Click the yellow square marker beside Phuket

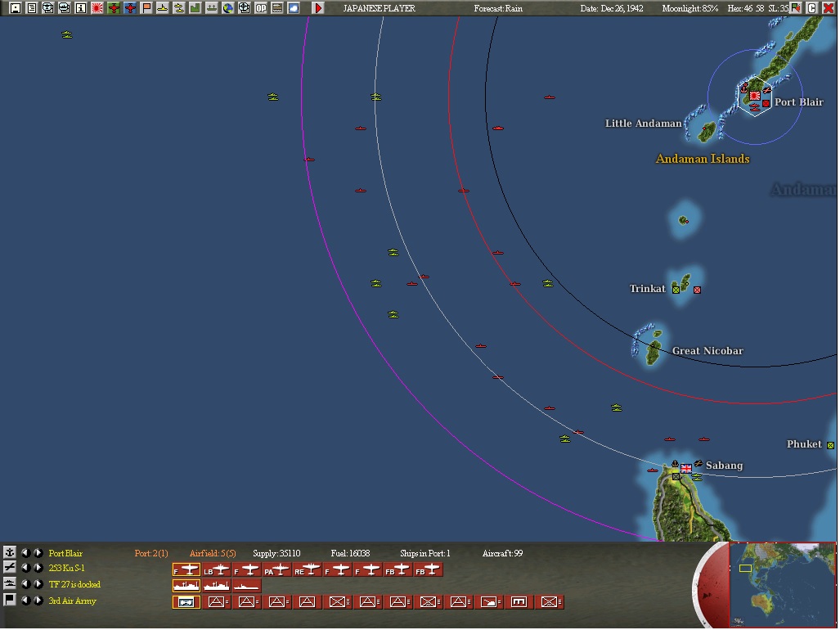pos(830,445)
